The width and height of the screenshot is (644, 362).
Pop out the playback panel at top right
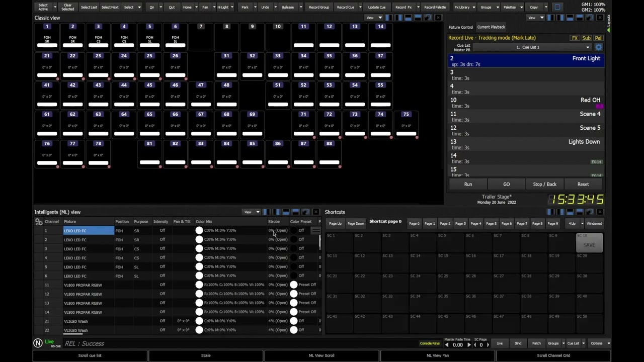coord(590,18)
